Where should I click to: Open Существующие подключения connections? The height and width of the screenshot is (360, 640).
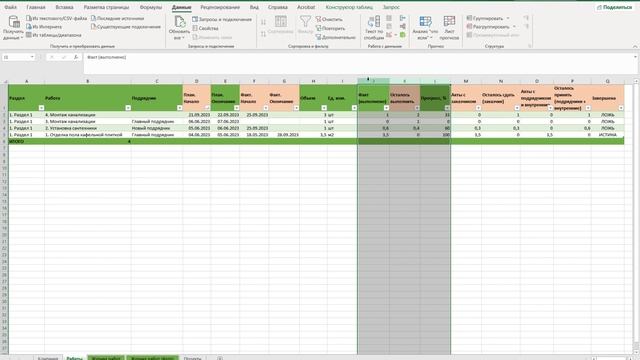coord(126,27)
